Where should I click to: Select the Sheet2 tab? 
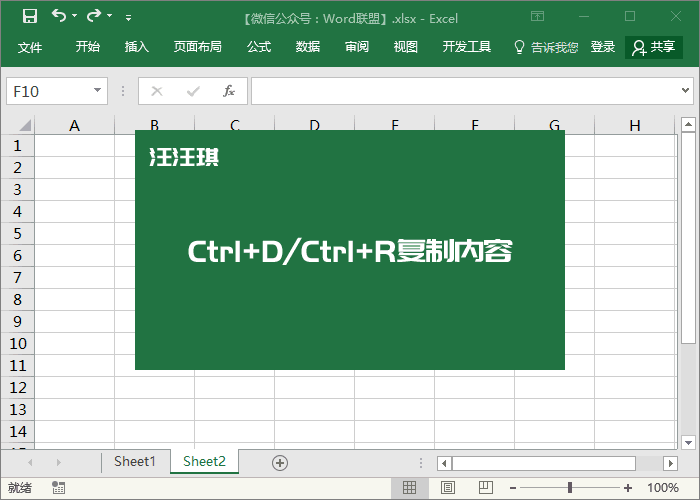pyautogui.click(x=204, y=461)
